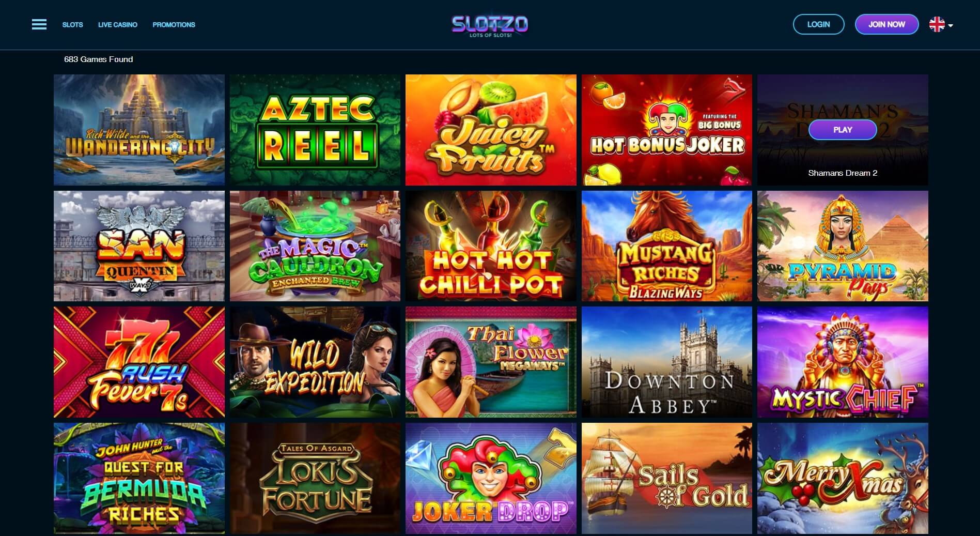Play Shamans Dream 2 game
Image resolution: width=980 pixels, height=536 pixels.
coord(843,130)
